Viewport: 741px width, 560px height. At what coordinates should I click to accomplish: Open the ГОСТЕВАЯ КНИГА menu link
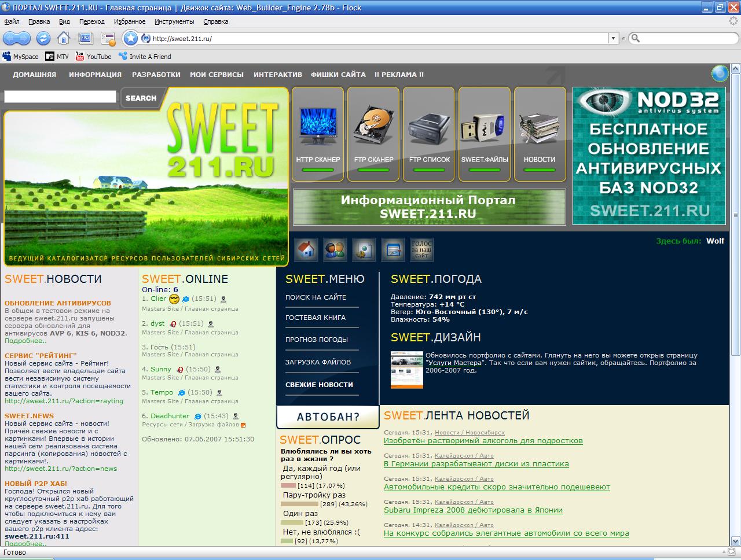[316, 318]
